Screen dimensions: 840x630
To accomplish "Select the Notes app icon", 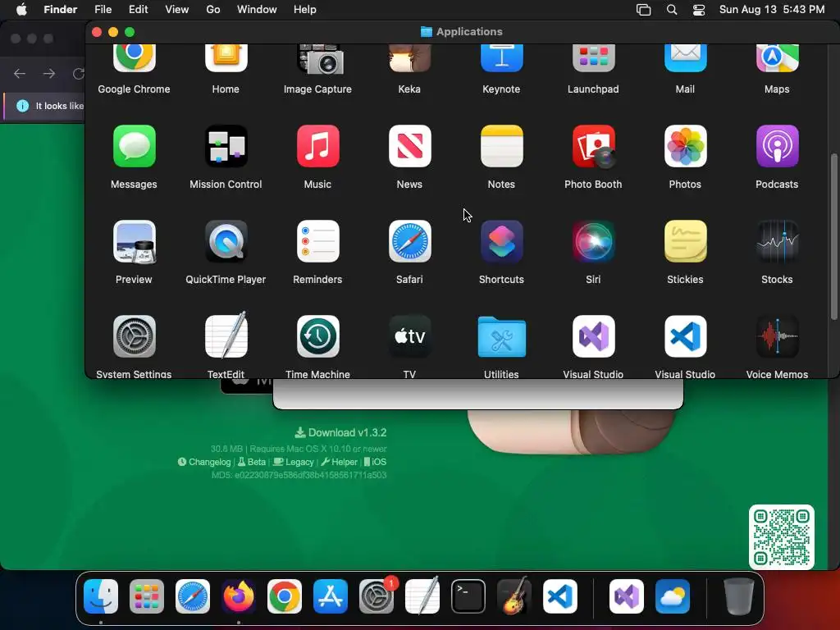I will tap(501, 146).
